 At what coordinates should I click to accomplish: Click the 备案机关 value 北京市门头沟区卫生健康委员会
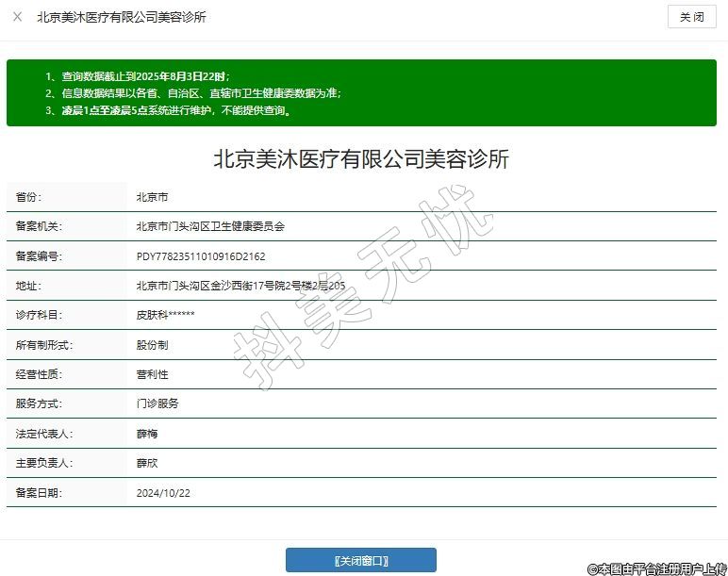pyautogui.click(x=210, y=227)
